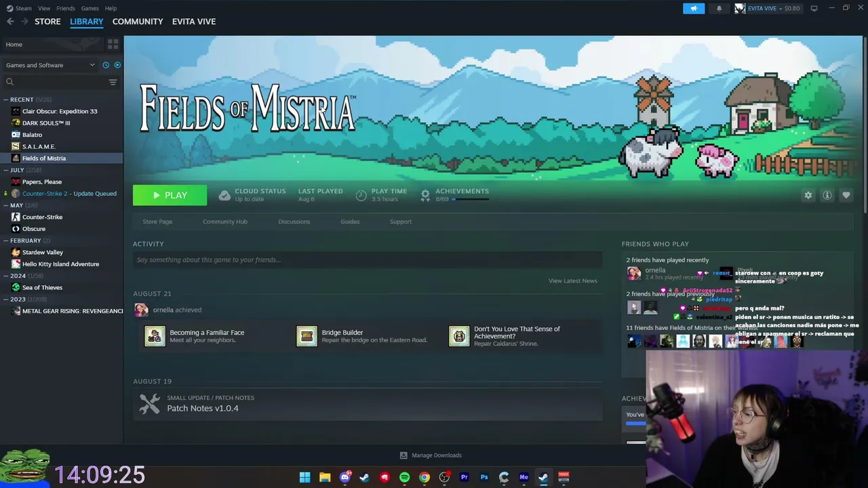868x488 pixels.
Task: Select Counter-Strike 2 Update Queued entry
Action: [x=62, y=193]
